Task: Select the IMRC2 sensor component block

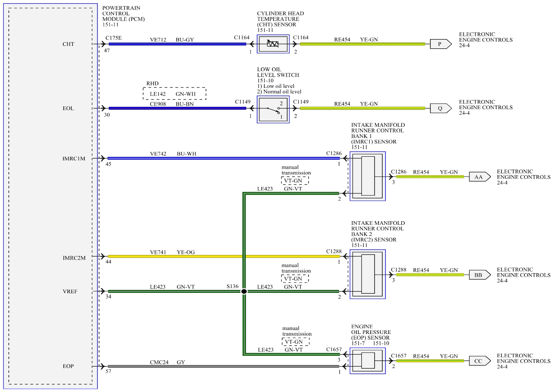Action: pyautogui.click(x=368, y=274)
